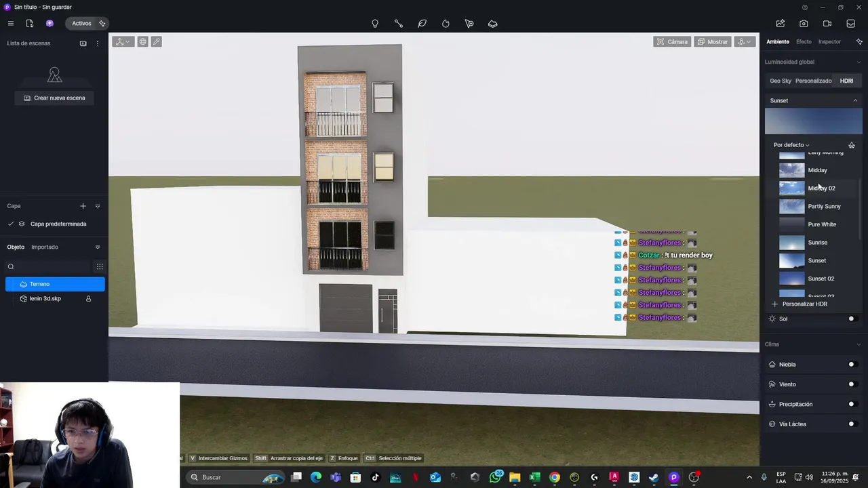
Task: Choose the Partly Sunny HDRI preset
Action: tap(814, 206)
